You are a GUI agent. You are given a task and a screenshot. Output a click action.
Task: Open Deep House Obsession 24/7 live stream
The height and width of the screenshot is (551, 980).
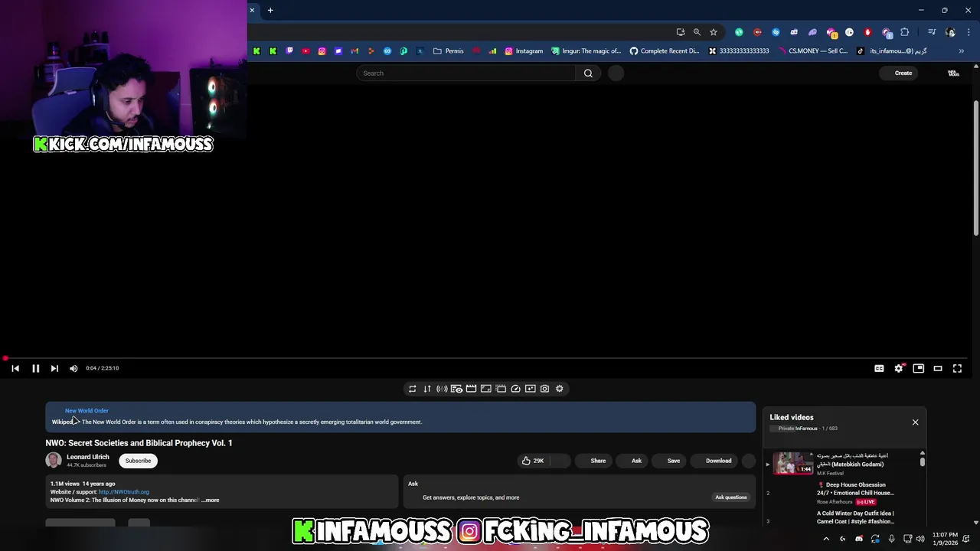(855, 489)
